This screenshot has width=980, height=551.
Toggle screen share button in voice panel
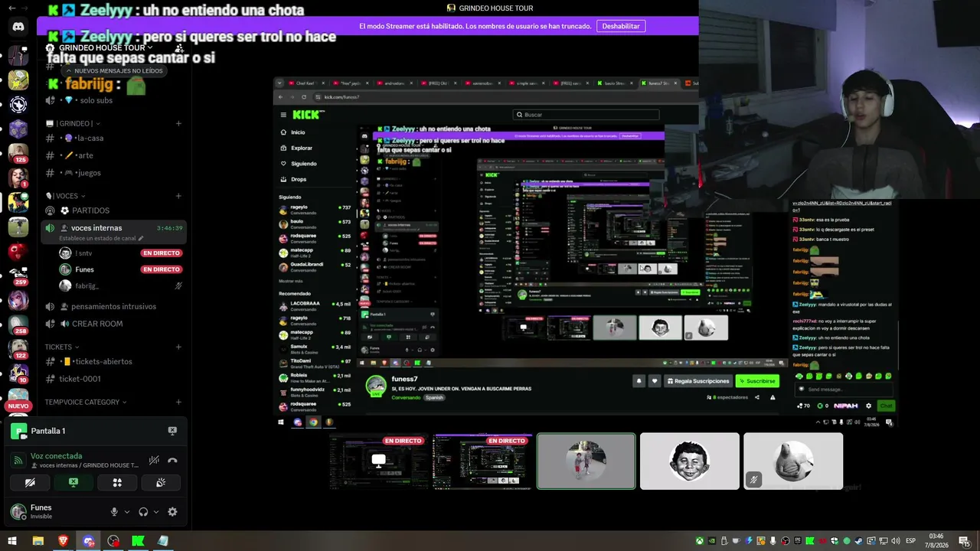(73, 483)
